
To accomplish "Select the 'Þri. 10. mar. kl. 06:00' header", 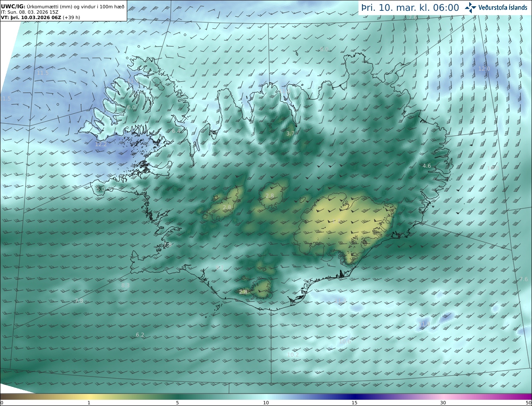I will [x=410, y=7].
